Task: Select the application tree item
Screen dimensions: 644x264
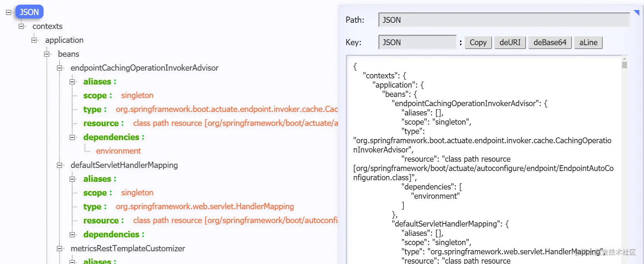Action: click(64, 40)
